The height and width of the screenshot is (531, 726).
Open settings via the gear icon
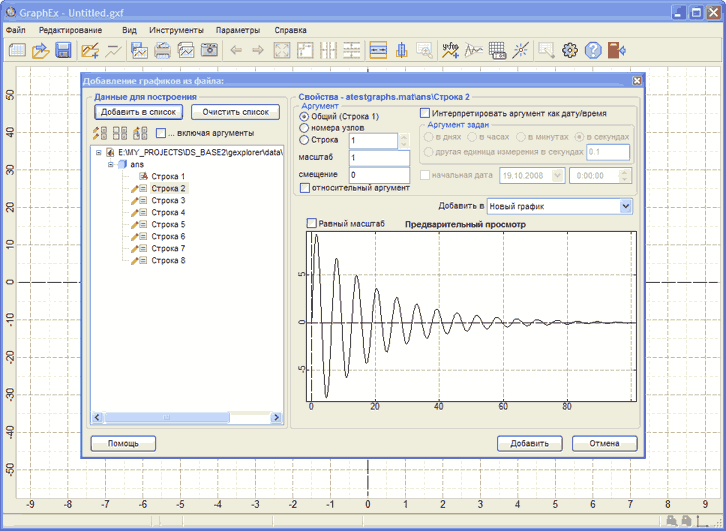click(x=570, y=50)
